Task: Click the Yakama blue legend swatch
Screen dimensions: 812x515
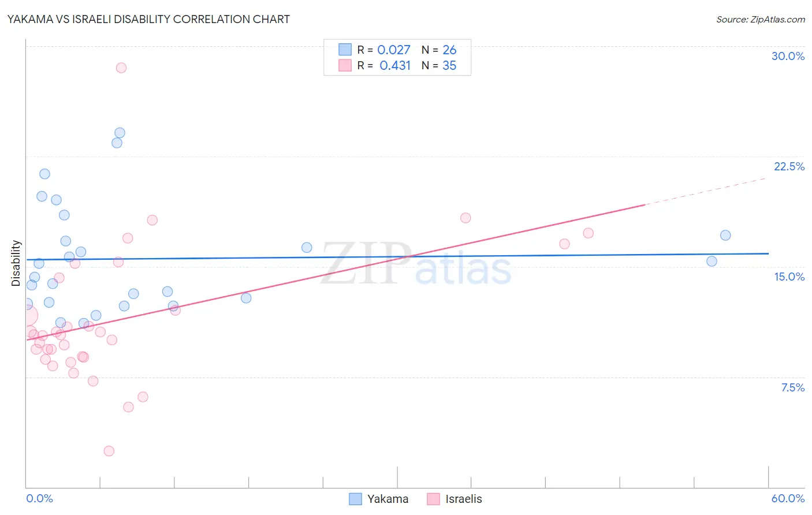Action: click(x=355, y=499)
